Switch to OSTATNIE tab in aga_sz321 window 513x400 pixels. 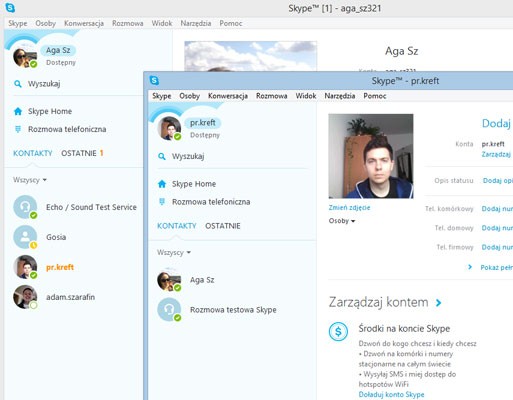(x=82, y=153)
